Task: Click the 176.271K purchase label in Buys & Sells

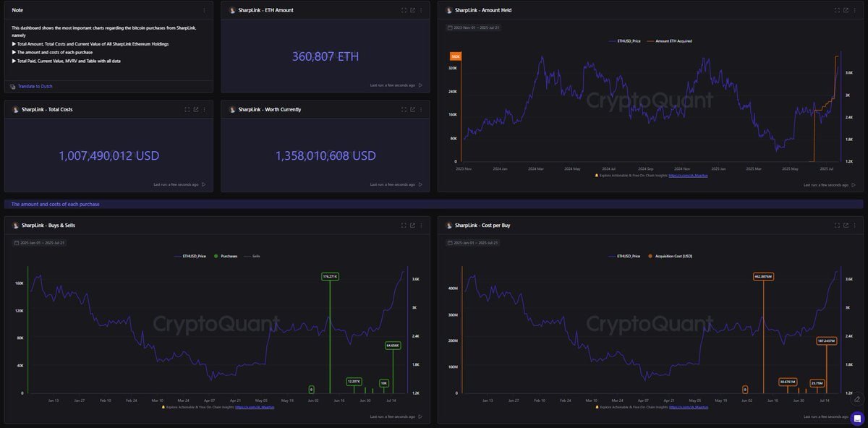Action: click(x=331, y=276)
